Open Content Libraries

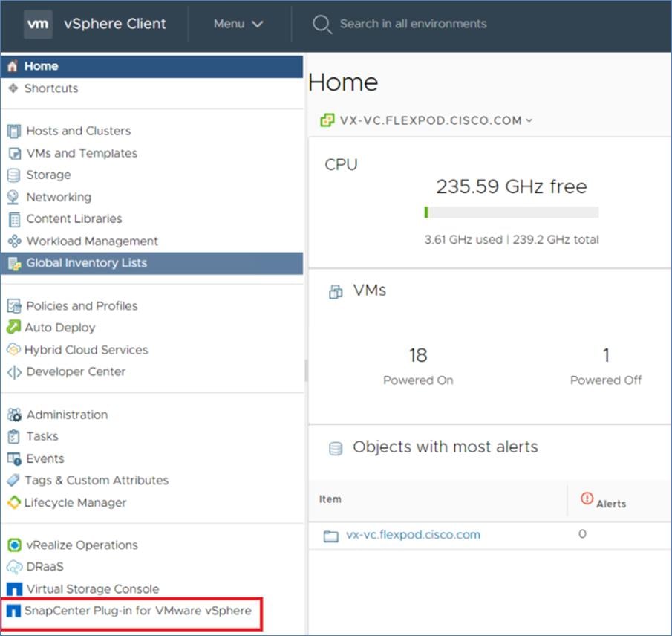pos(74,218)
